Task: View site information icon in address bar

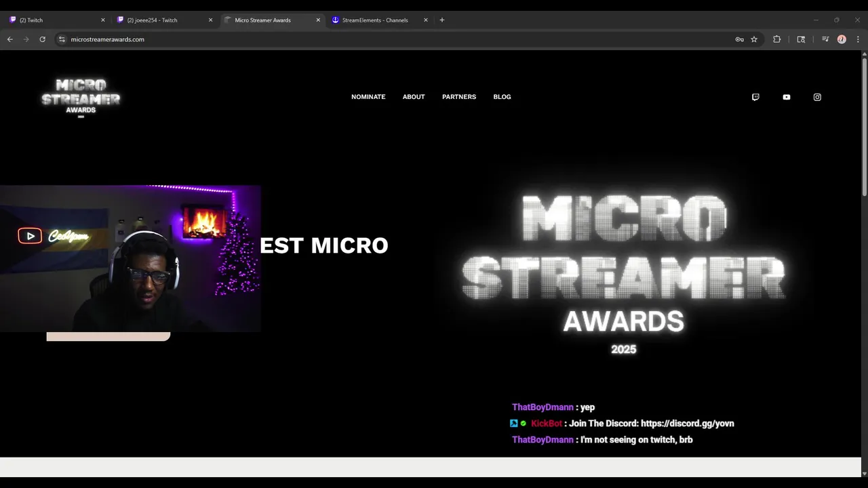Action: point(62,39)
